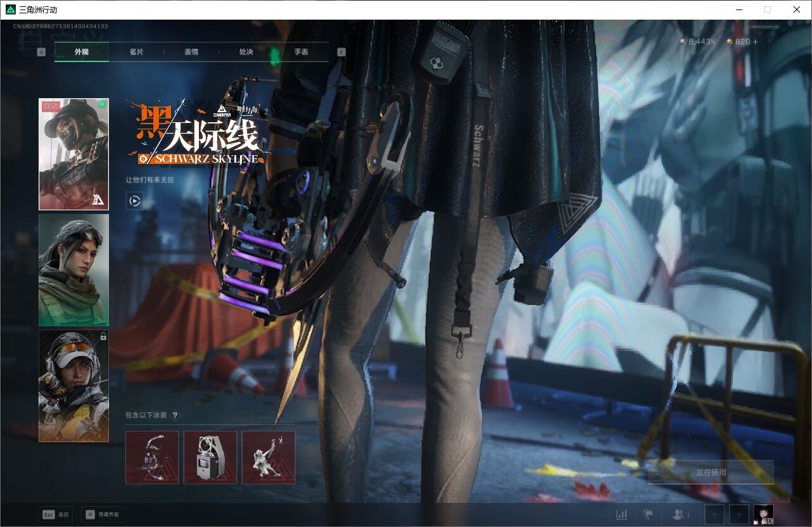This screenshot has height=527, width=812.
Task: Select the green-scarf goggles skin thumbnail
Action: click(73, 270)
